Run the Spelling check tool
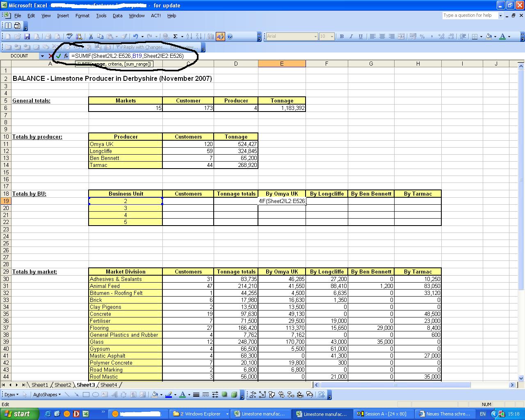 click(x=69, y=37)
